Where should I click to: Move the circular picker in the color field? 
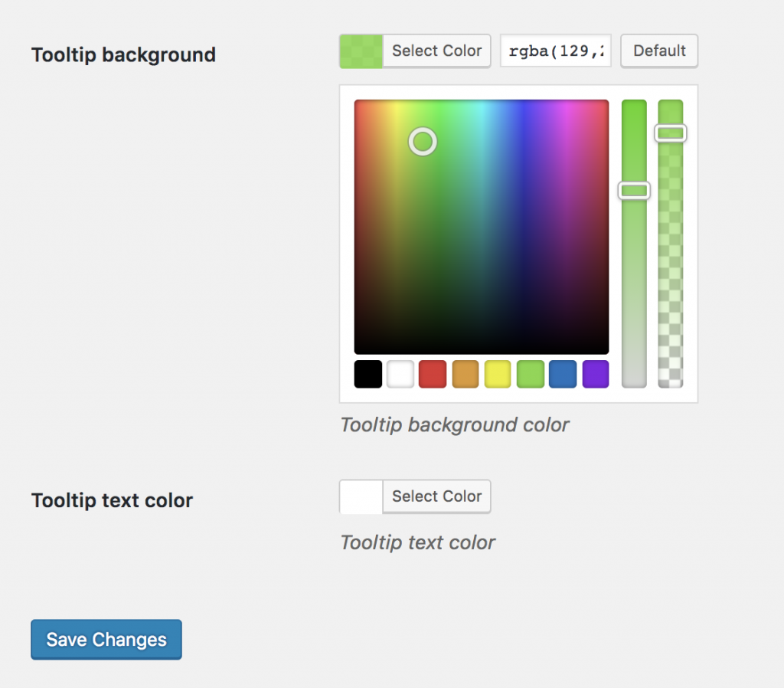tap(423, 142)
